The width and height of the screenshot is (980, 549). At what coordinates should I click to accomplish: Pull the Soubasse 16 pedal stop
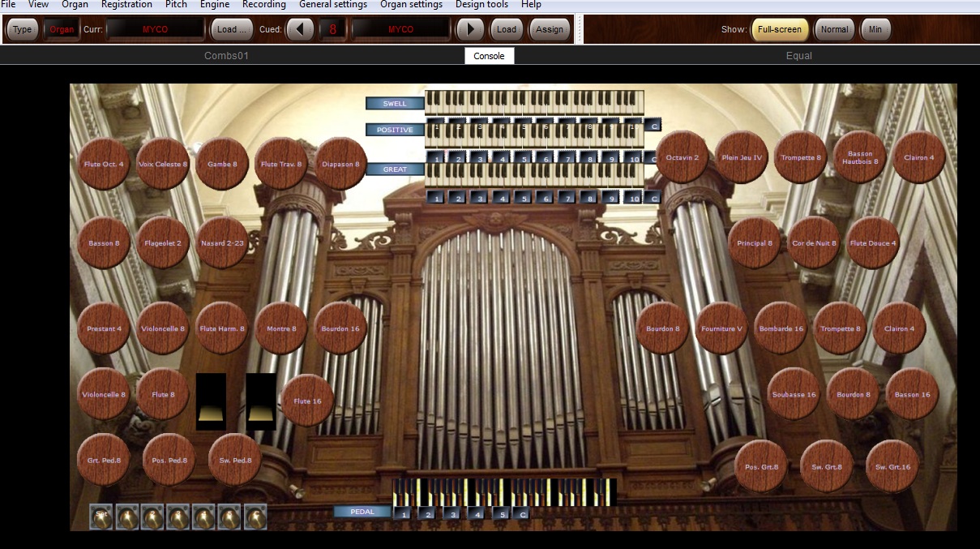(793, 394)
